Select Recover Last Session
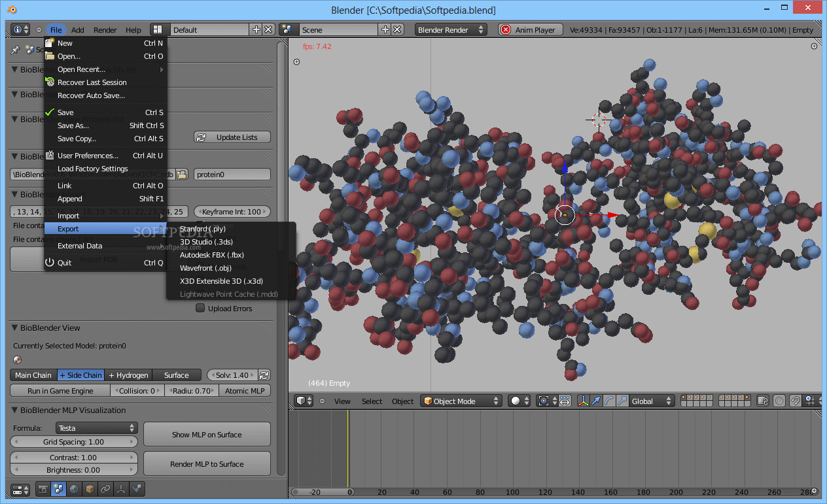Screen dimensions: 827x504 click(x=105, y=82)
